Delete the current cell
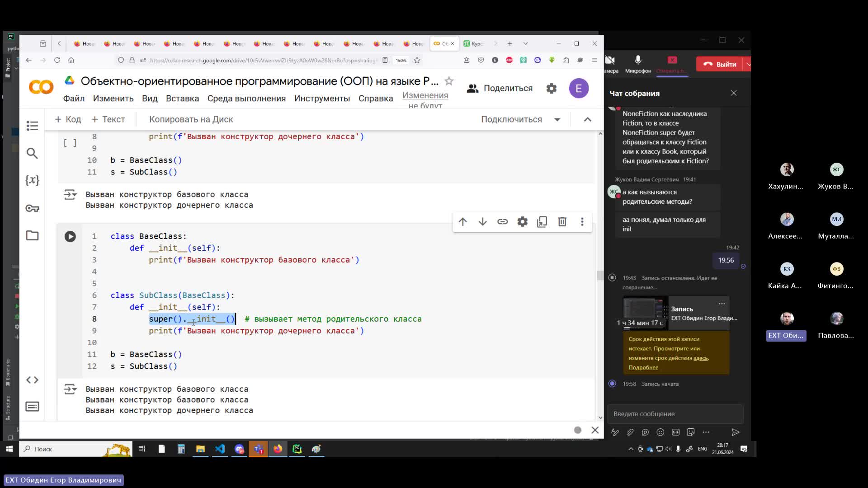Viewport: 868px width, 488px height. click(x=562, y=221)
